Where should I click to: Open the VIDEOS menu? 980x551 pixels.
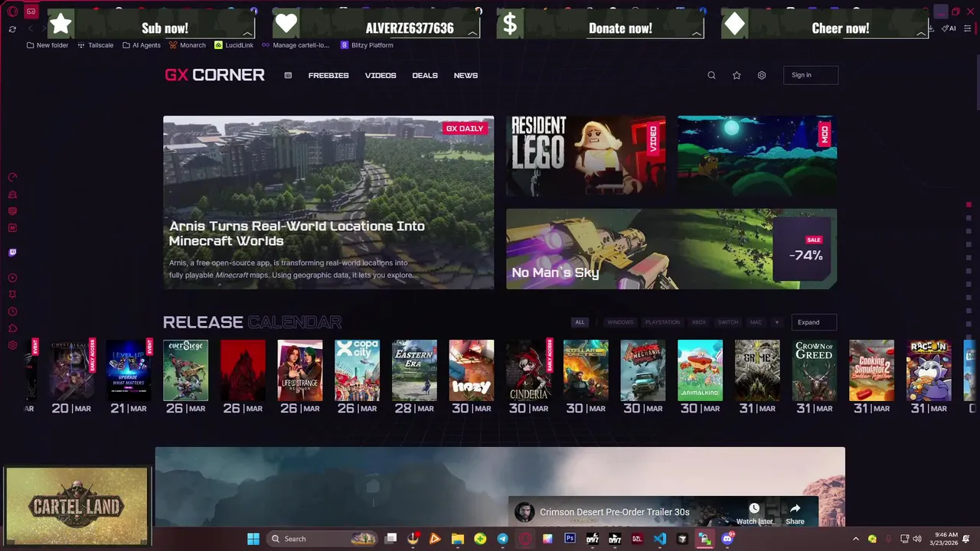coord(381,75)
